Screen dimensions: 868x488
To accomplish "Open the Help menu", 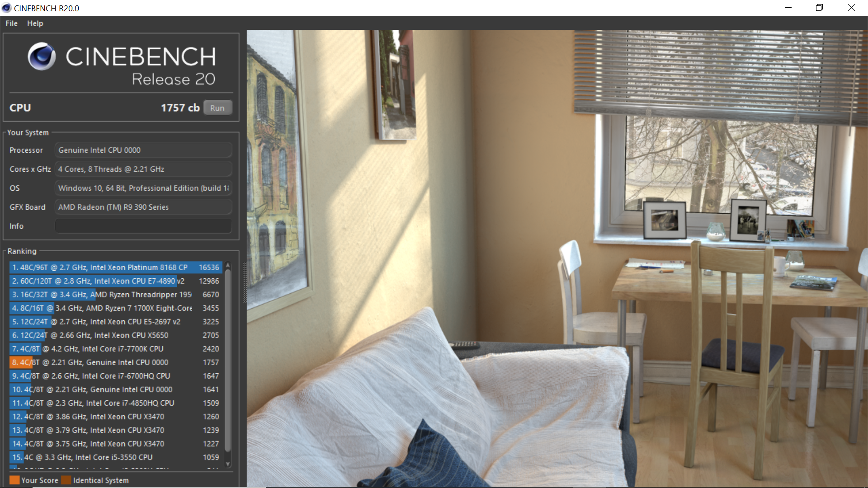I will pos(35,23).
